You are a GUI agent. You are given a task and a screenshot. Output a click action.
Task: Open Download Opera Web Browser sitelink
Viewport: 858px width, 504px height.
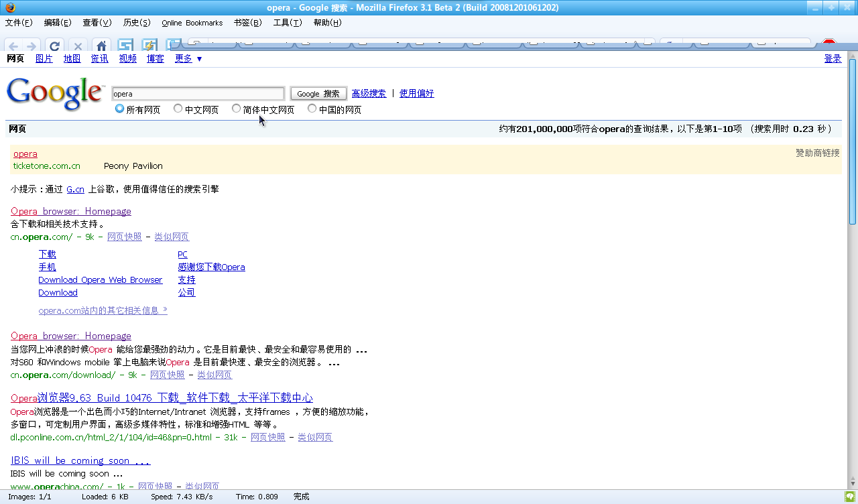click(x=101, y=280)
